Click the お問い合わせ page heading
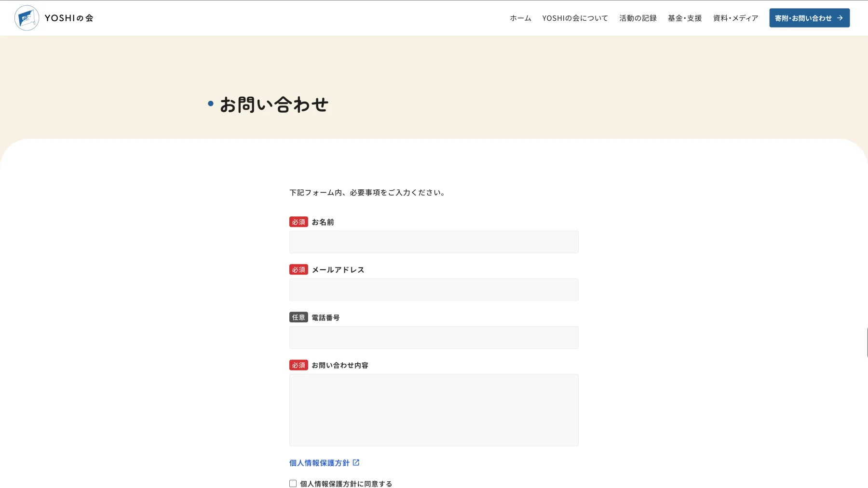This screenshot has width=868, height=488. pos(274,105)
